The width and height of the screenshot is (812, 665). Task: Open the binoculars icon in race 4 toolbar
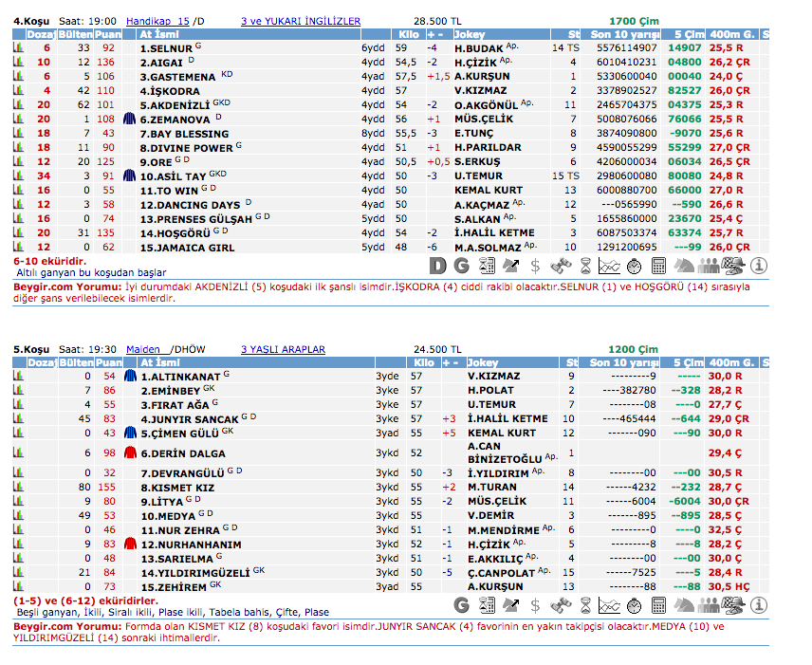[561, 265]
